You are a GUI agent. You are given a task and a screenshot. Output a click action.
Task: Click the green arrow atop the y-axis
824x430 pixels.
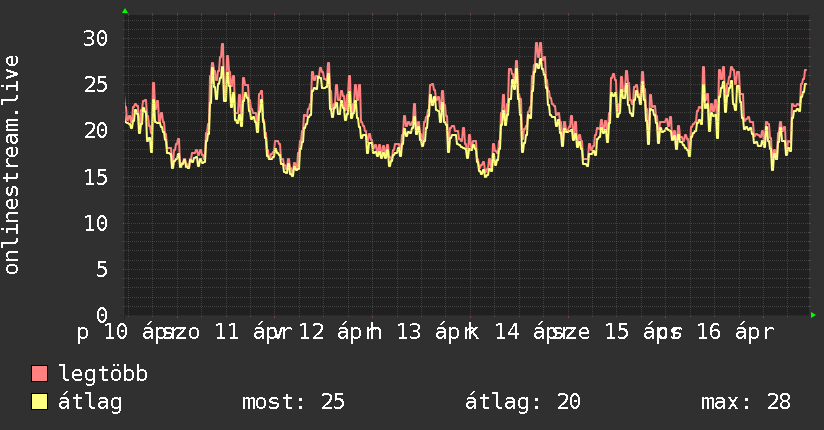tap(125, 11)
